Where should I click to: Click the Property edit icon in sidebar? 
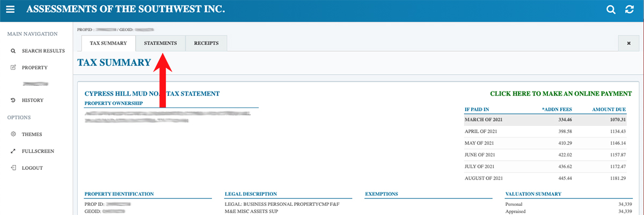[13, 68]
